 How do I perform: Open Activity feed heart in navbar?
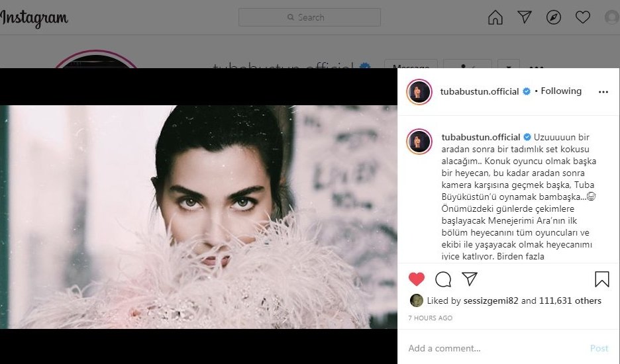[x=582, y=18]
